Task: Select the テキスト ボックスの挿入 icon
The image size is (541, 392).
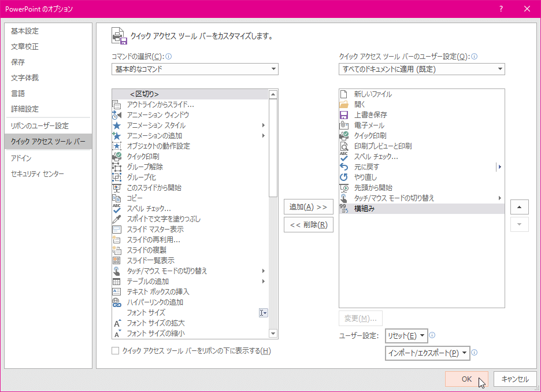Action: (117, 291)
